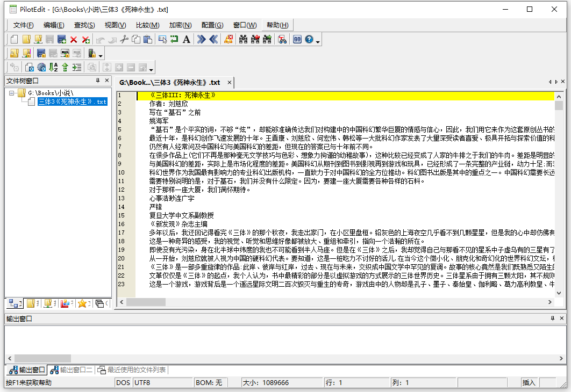
Task: Pin the 输出窗口 panel
Action: click(x=552, y=318)
